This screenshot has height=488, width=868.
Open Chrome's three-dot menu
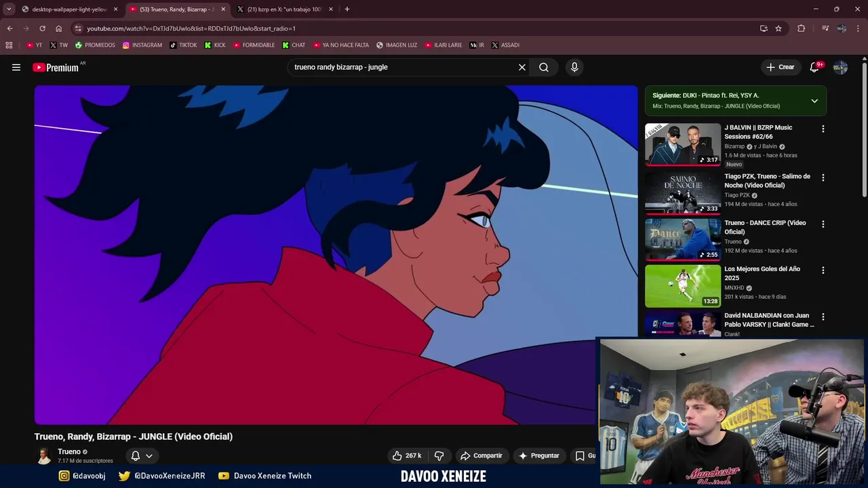pos(859,28)
